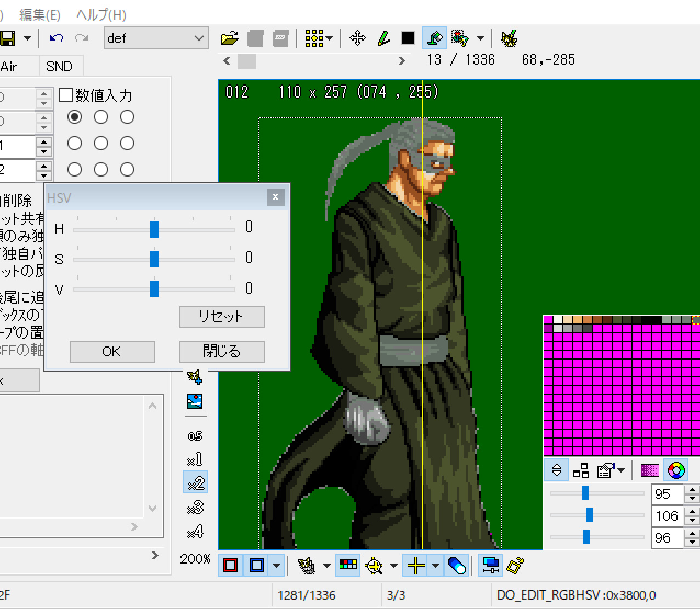Click the selection crop tool icon
The image size is (700, 609).
click(x=460, y=38)
